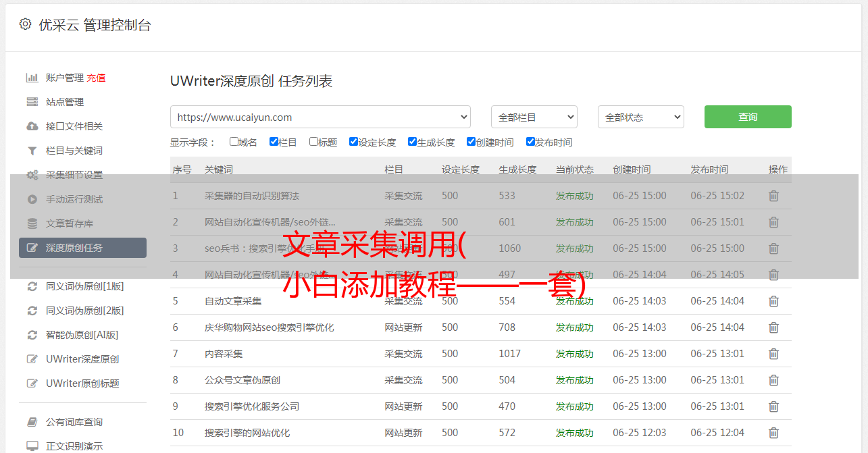868x453 pixels.
Task: Select 同义词伪原创[1版] sidebar item
Action: click(84, 286)
